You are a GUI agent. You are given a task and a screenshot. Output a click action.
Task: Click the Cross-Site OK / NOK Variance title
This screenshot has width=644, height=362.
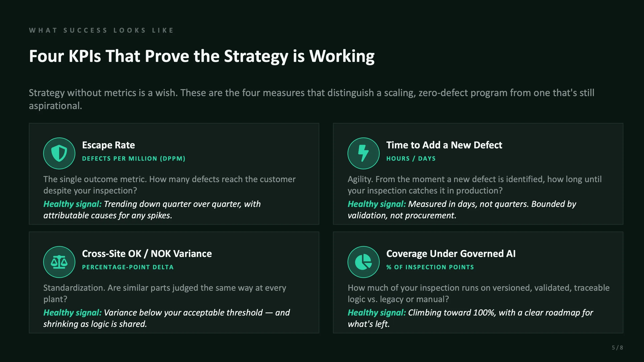tap(147, 254)
